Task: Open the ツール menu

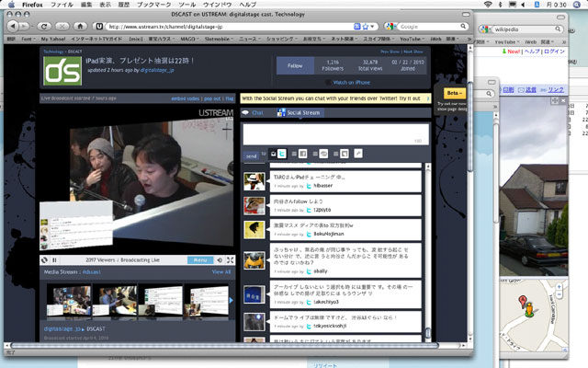Action: tap(187, 5)
